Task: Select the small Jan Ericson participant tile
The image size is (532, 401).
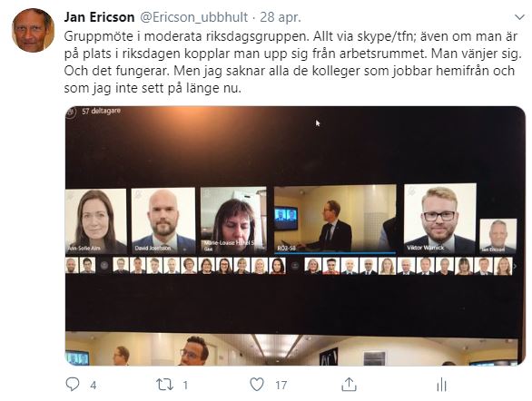Action: 498,236
